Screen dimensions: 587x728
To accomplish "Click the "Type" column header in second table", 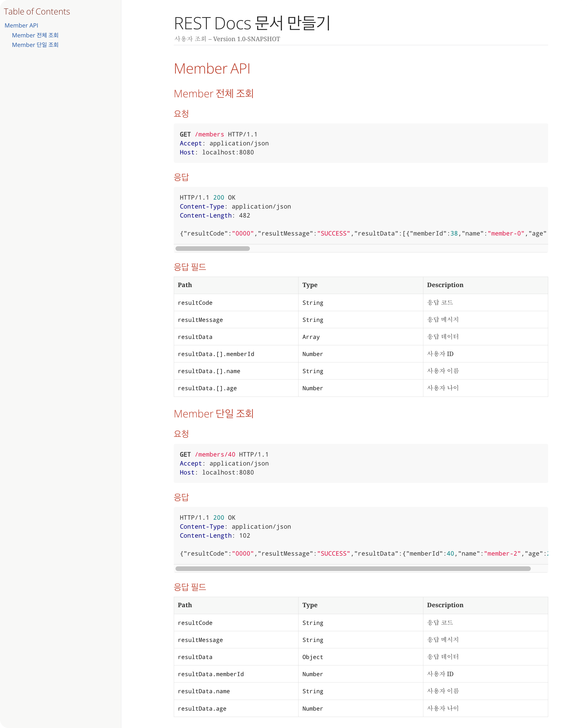I will [x=310, y=605].
